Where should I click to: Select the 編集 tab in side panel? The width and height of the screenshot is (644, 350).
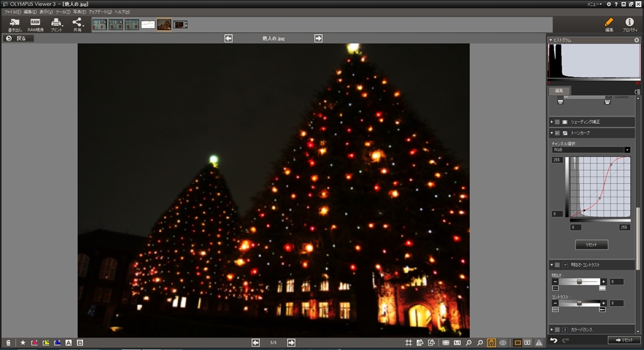tap(559, 90)
